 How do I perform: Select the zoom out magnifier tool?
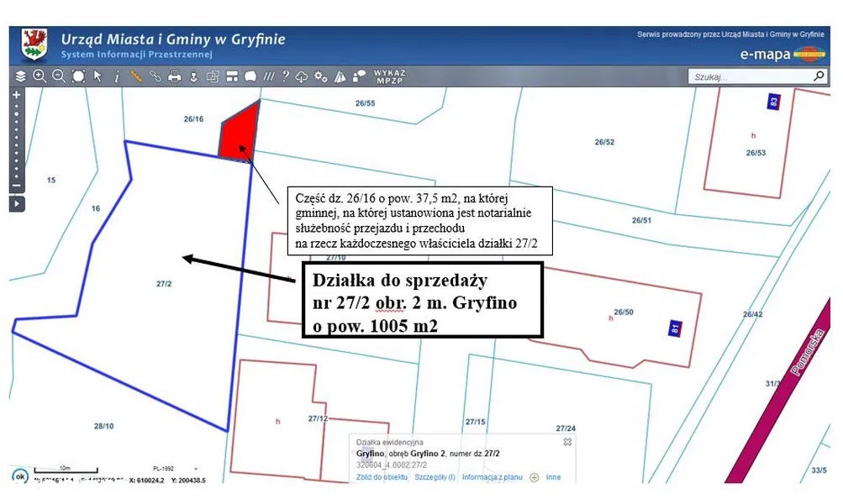click(x=59, y=76)
